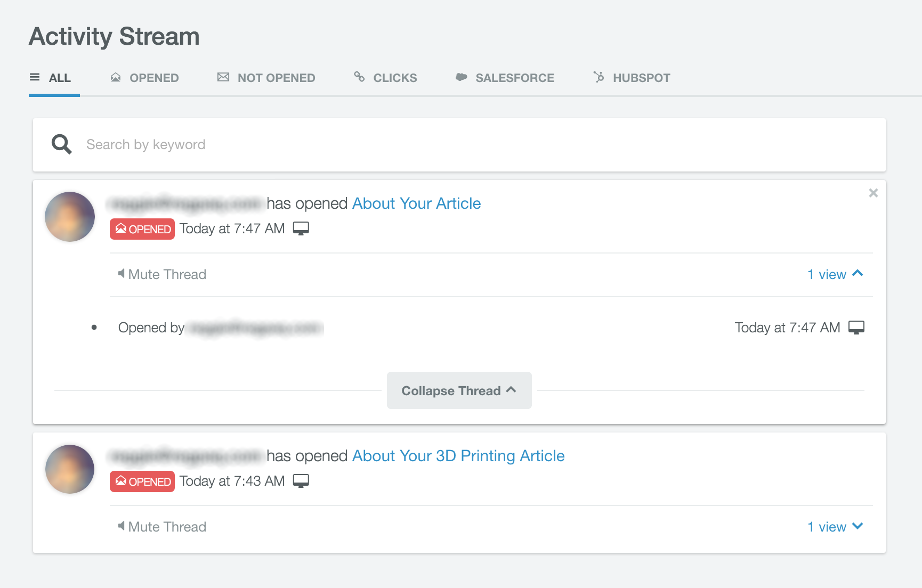Click desktop device icon beside 7:43 AM OPENED badge
The image size is (922, 588).
pos(301,481)
